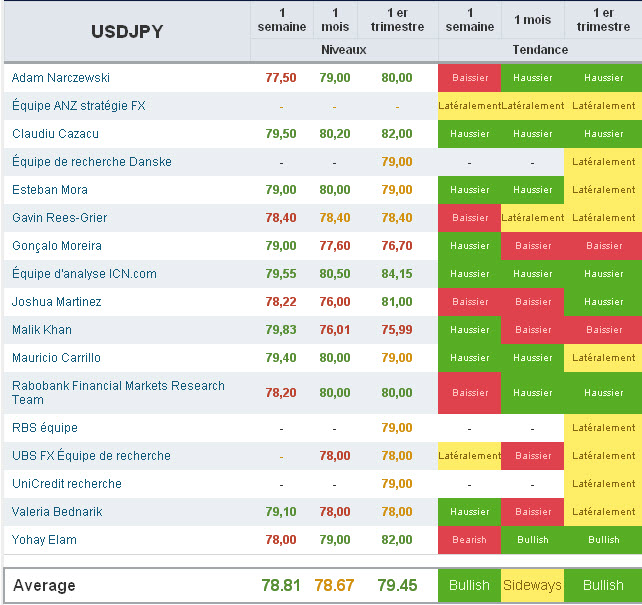Click UBS FX monthly Baissier cell
The width and height of the screenshot is (642, 605).
point(532,456)
